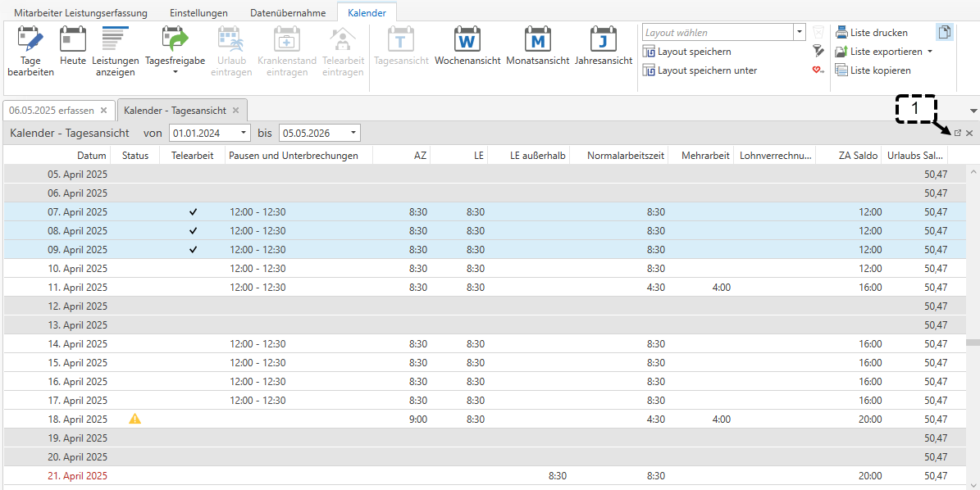Image resolution: width=980 pixels, height=490 pixels.
Task: Jump to today with Heute
Action: pyautogui.click(x=73, y=51)
